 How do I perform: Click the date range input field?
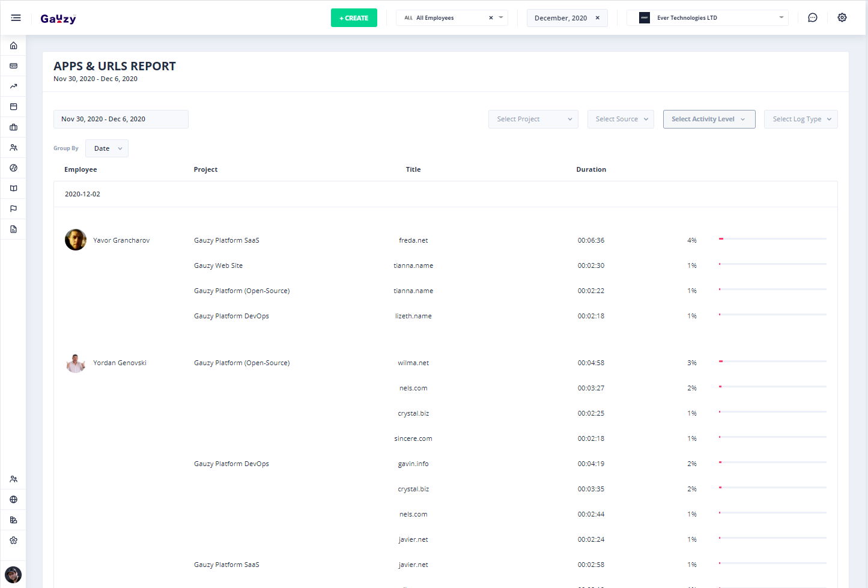121,119
